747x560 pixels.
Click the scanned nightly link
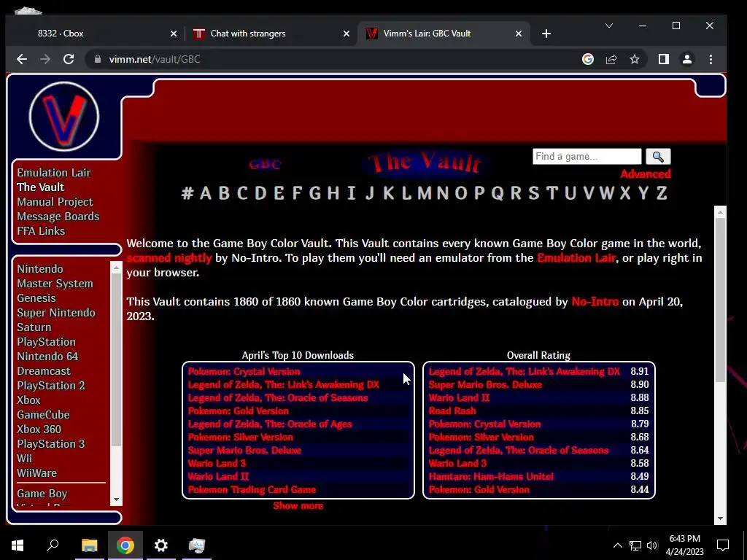point(169,258)
